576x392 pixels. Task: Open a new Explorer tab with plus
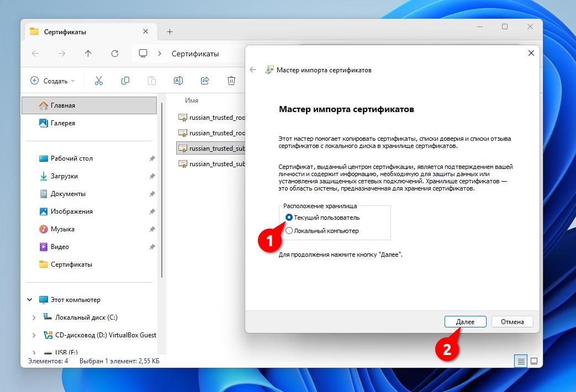(170, 32)
